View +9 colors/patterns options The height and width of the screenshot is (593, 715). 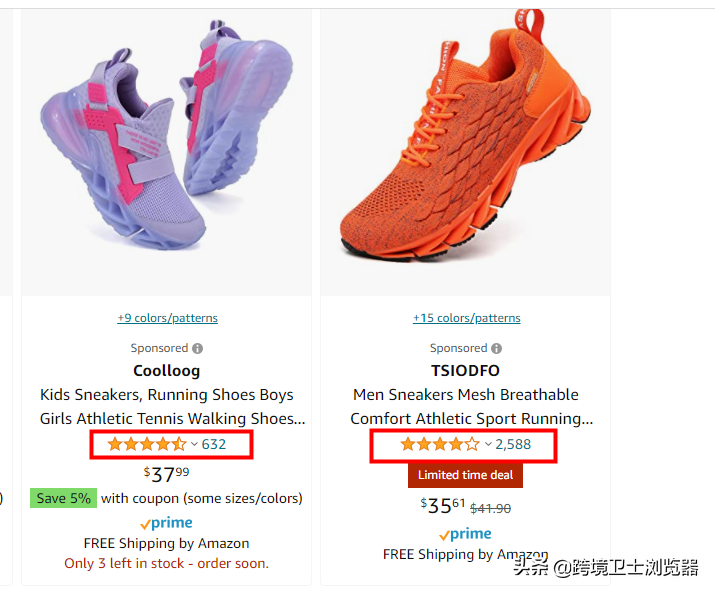(x=167, y=318)
